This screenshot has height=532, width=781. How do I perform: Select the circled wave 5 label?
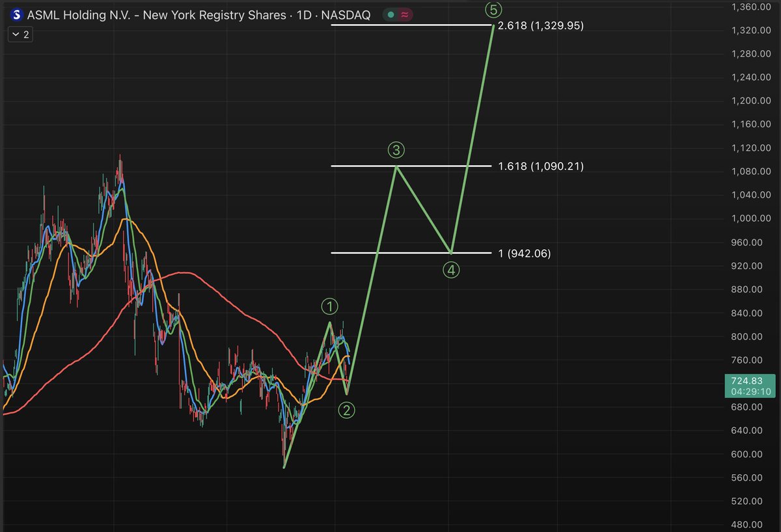coord(493,8)
